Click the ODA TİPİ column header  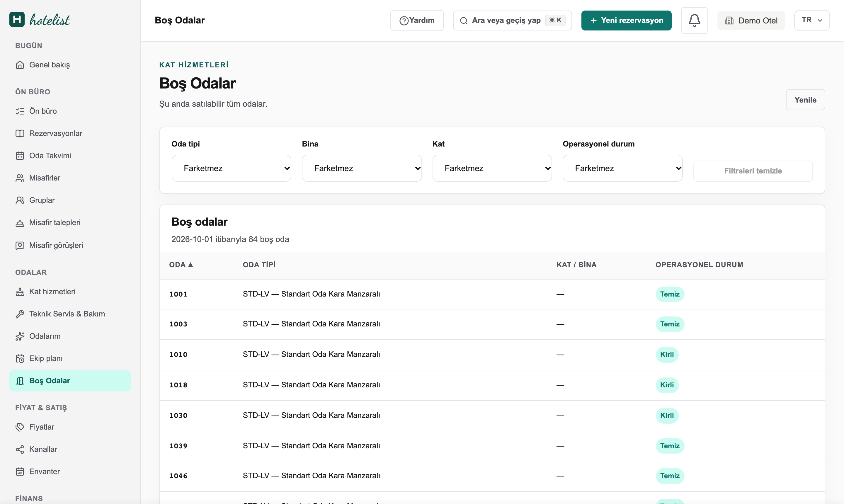pyautogui.click(x=259, y=265)
